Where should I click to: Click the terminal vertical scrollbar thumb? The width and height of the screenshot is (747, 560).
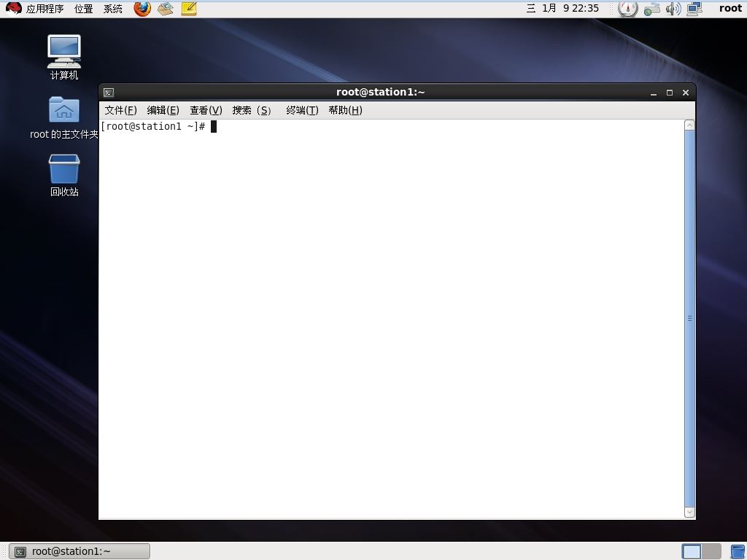point(689,319)
